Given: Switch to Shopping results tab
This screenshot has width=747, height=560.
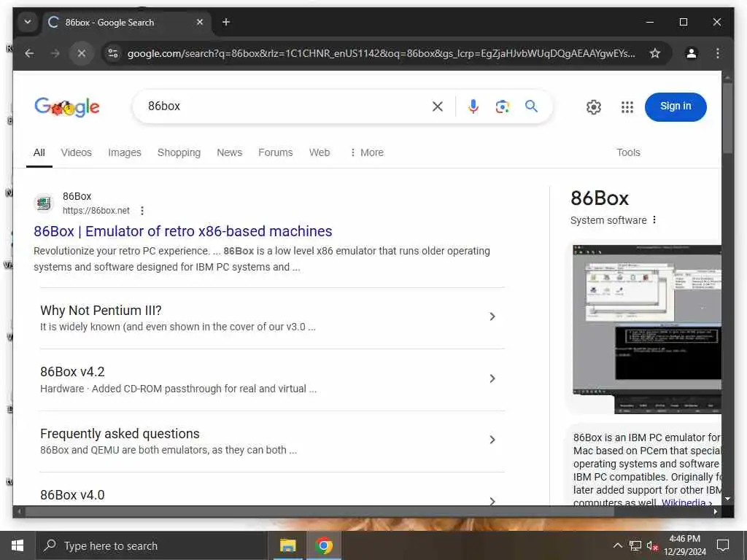Looking at the screenshot, I should point(179,152).
